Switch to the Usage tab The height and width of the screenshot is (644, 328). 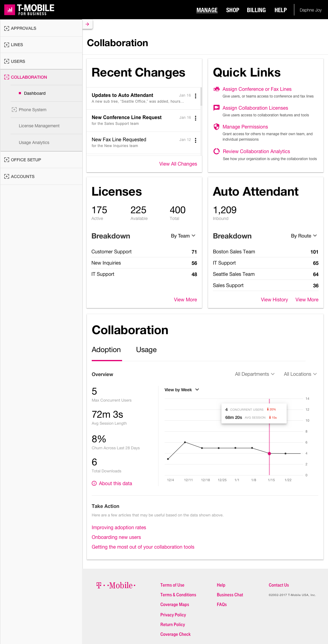(146, 350)
